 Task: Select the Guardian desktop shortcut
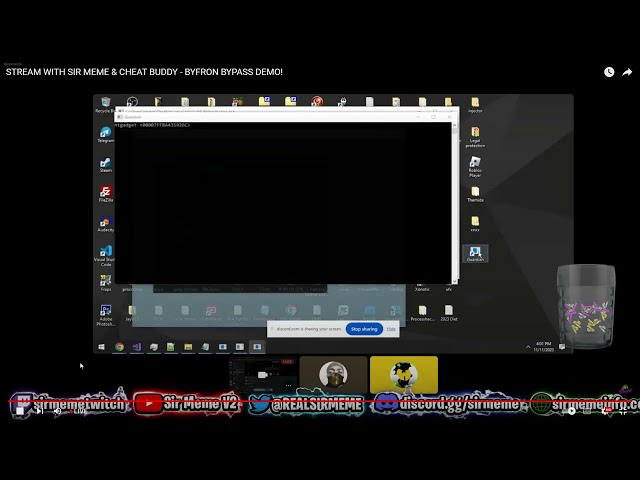475,253
